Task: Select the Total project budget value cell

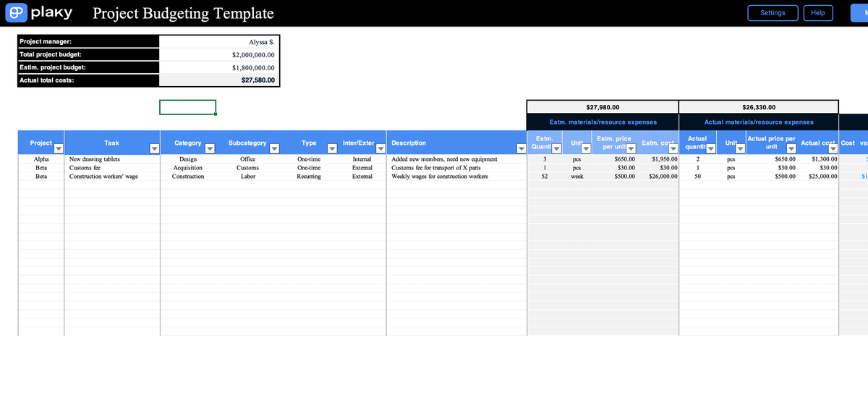Action: click(x=218, y=54)
